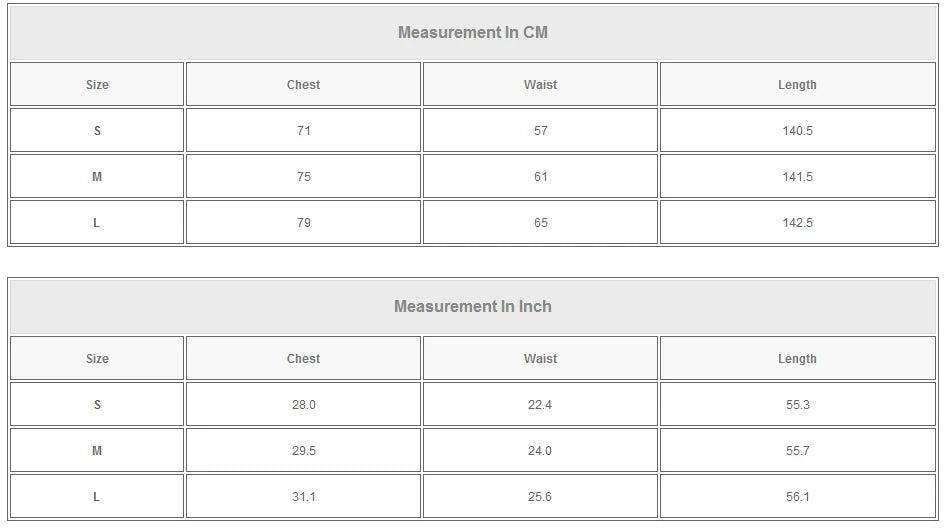Select the 142.5 length cell

[x=797, y=223]
